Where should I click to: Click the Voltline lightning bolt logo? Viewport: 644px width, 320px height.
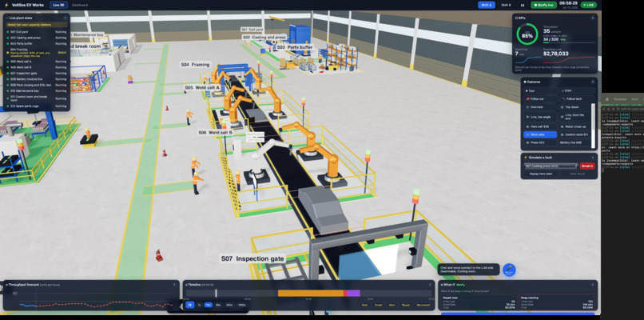pos(6,5)
